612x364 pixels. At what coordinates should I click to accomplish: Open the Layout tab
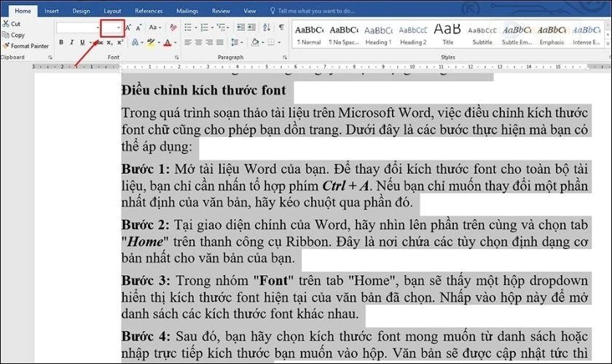(112, 11)
